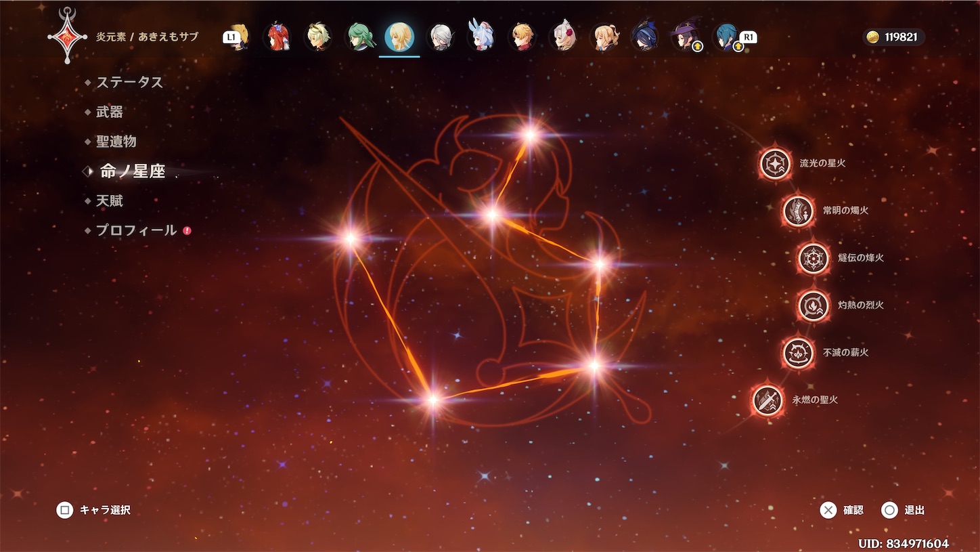
Task: Click the circle button icon beside 退出
Action: pyautogui.click(x=889, y=510)
